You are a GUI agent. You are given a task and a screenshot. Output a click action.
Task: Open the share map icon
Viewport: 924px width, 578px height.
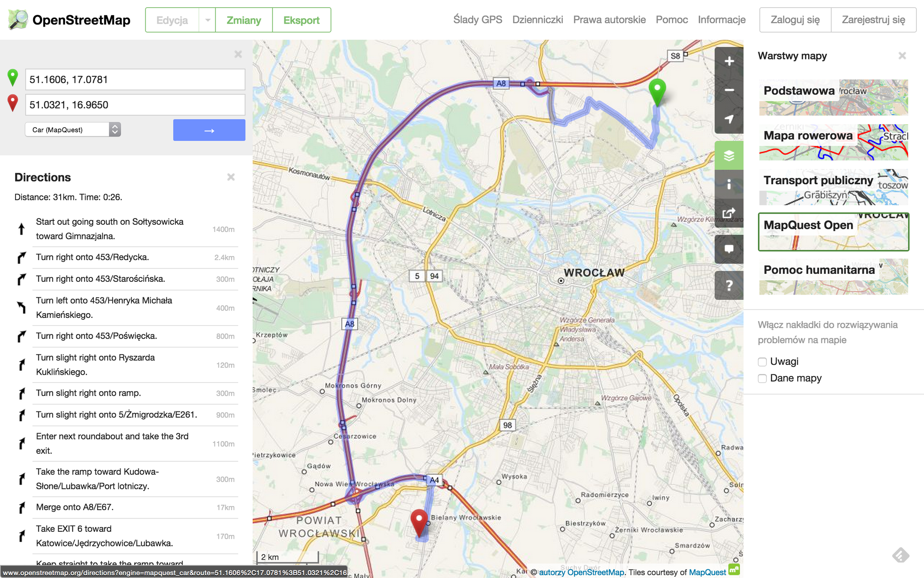click(729, 213)
